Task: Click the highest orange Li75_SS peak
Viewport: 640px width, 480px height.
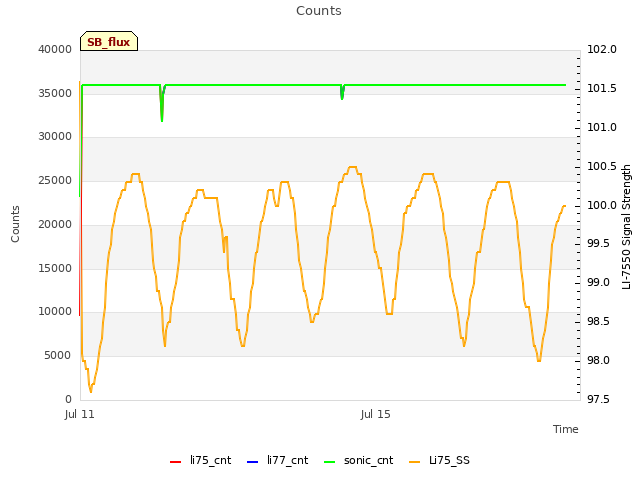Action: click(353, 167)
